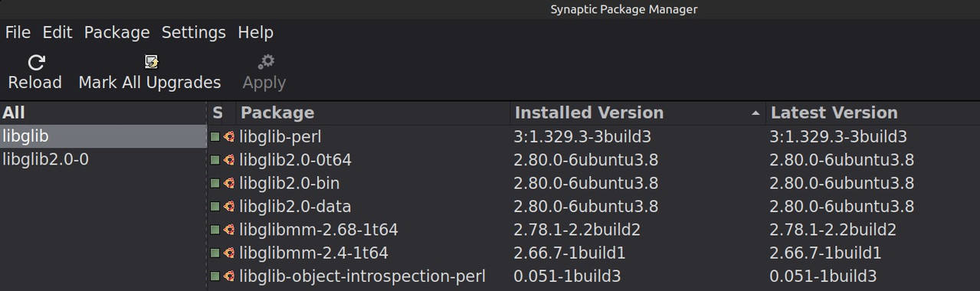Open the Package menu

pyautogui.click(x=116, y=32)
